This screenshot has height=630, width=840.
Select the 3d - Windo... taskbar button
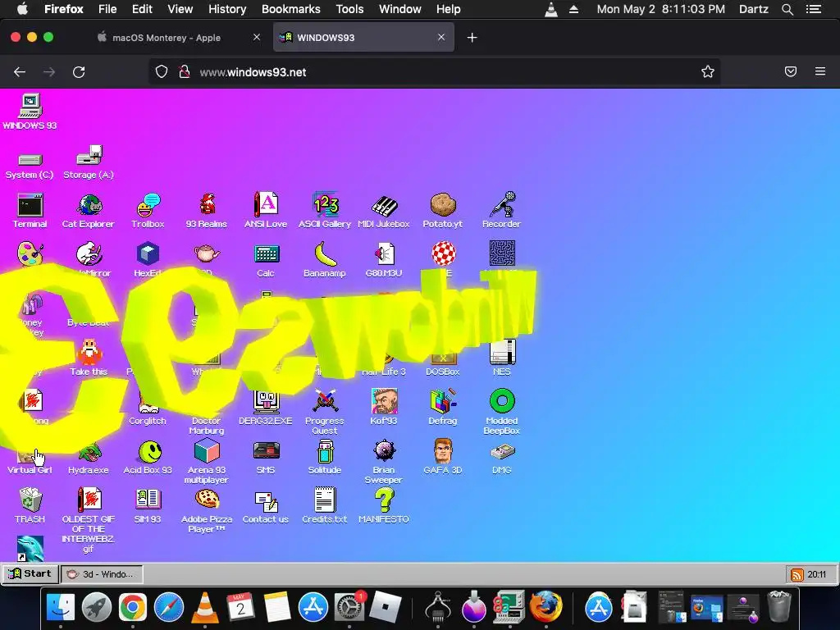102,574
